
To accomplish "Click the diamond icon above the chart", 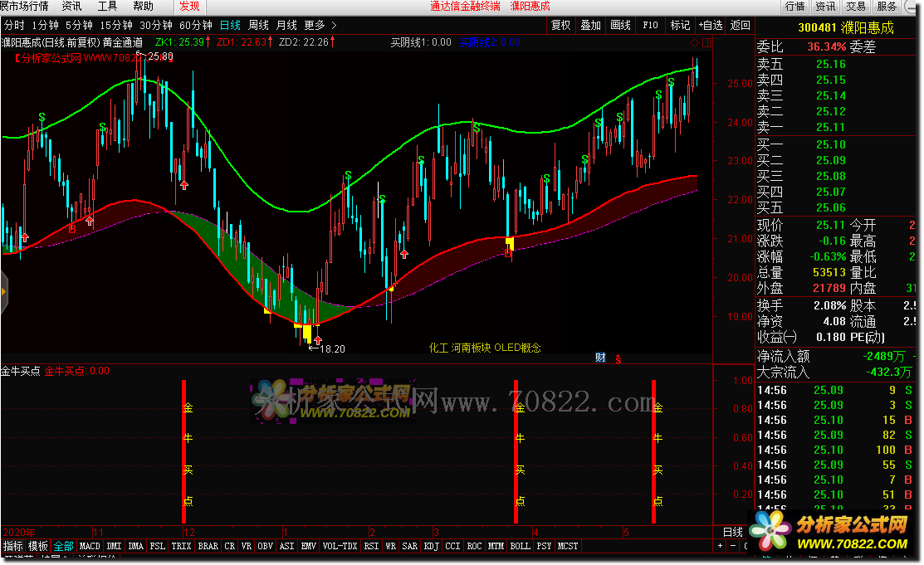I will 694,42.
